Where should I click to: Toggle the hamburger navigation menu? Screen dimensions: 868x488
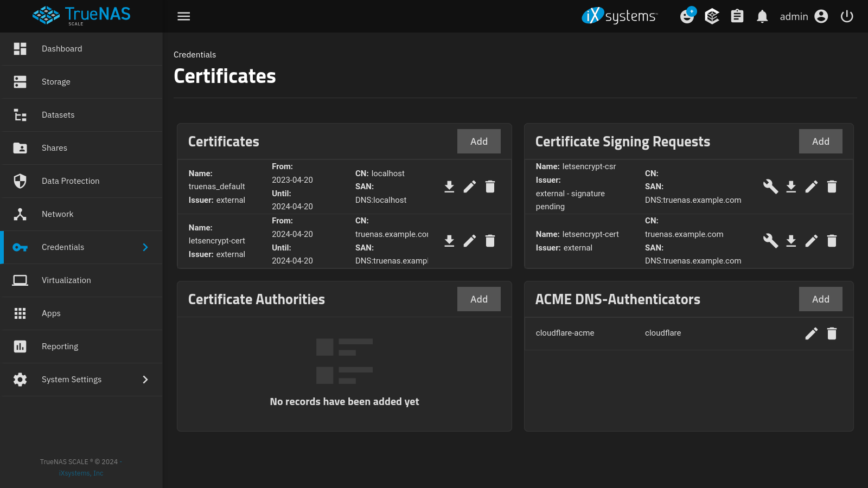[183, 16]
